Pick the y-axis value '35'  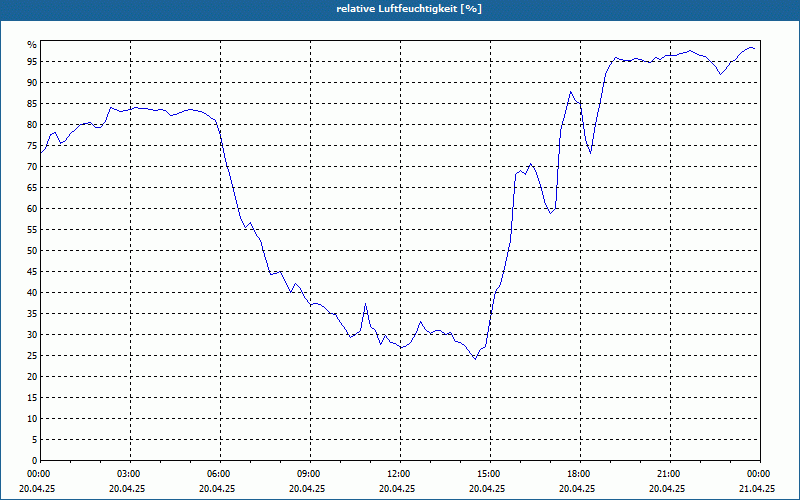pos(32,314)
